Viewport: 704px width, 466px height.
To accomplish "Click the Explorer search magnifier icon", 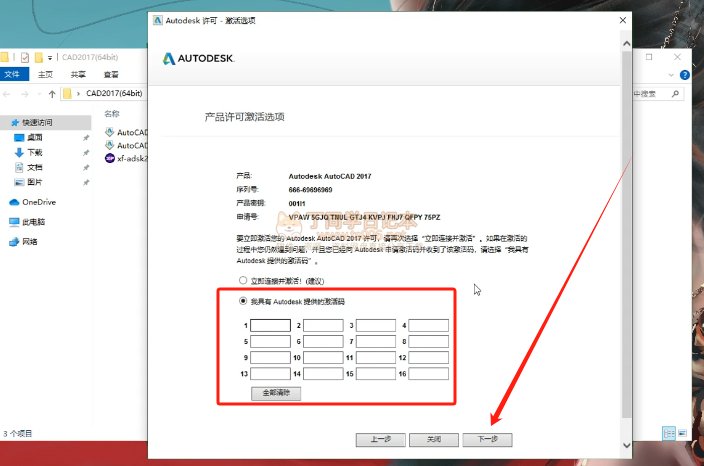I will click(x=675, y=93).
